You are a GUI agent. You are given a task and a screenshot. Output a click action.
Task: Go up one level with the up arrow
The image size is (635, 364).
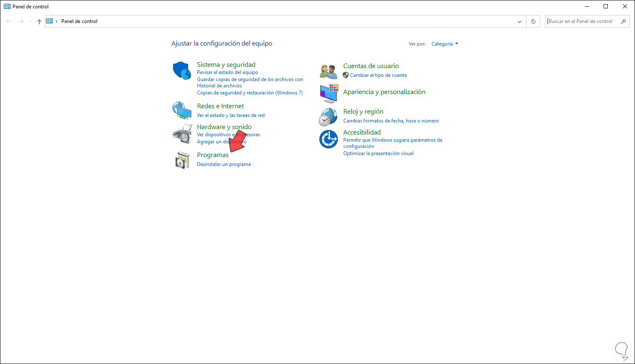click(x=39, y=21)
